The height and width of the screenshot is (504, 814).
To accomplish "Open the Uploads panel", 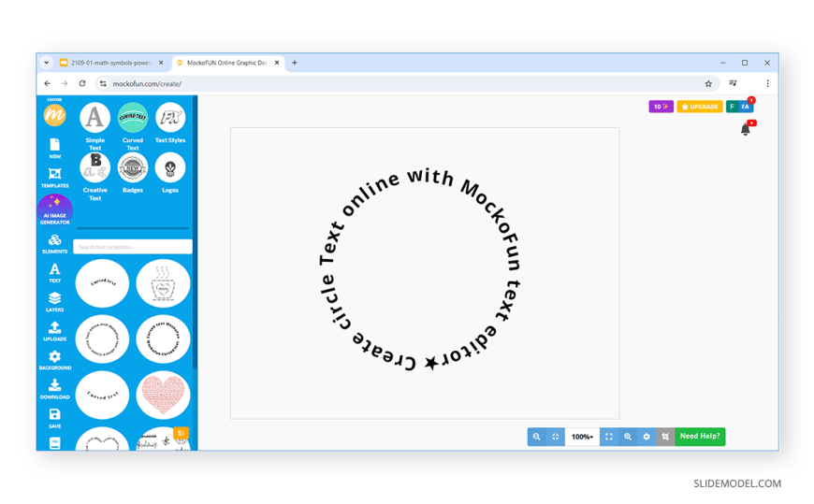I will [x=54, y=331].
